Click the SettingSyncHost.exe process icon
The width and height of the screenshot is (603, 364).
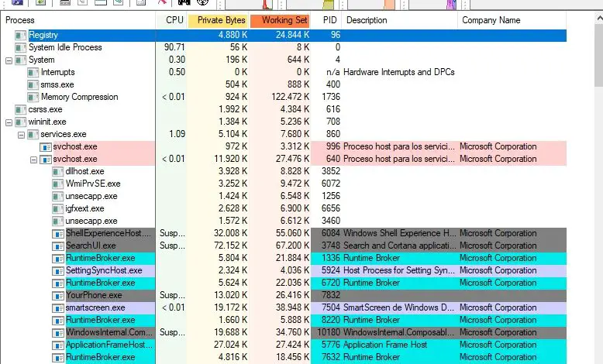click(57, 270)
